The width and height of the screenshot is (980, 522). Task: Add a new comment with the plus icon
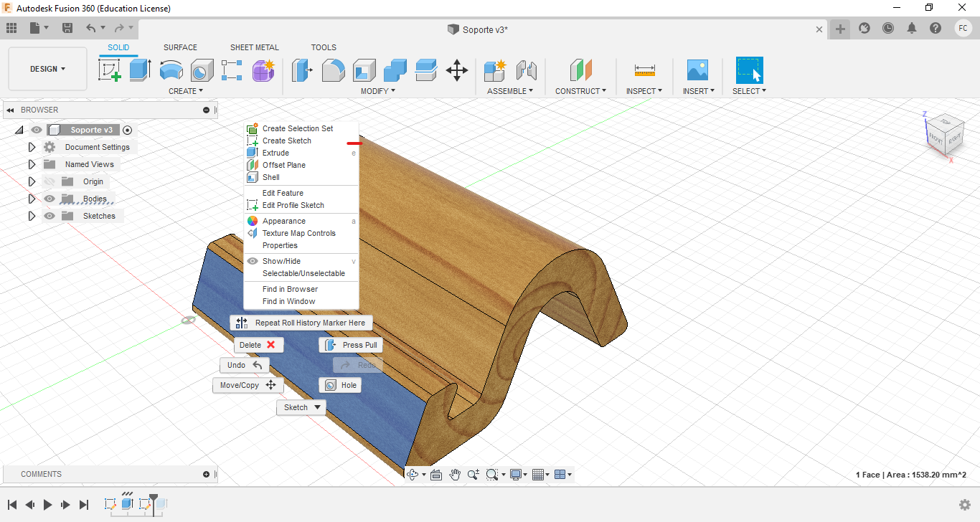(207, 474)
